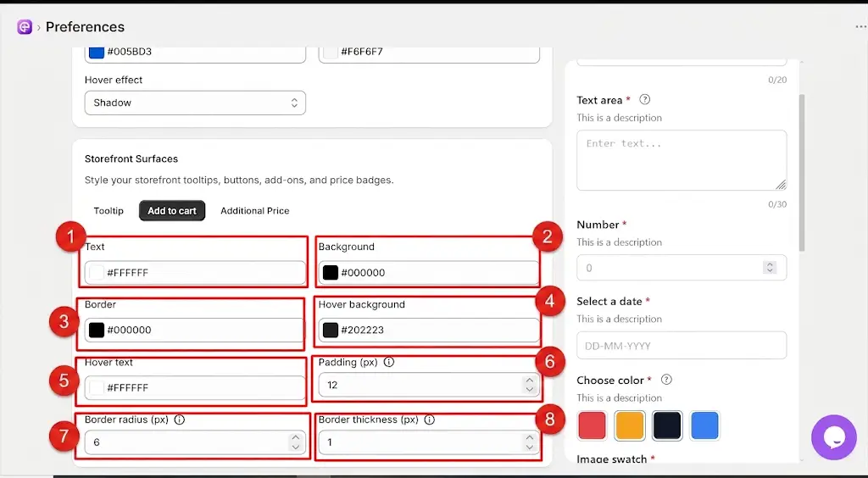The height and width of the screenshot is (478, 868).
Task: Click the Border radius stepper arrows
Action: 296,442
